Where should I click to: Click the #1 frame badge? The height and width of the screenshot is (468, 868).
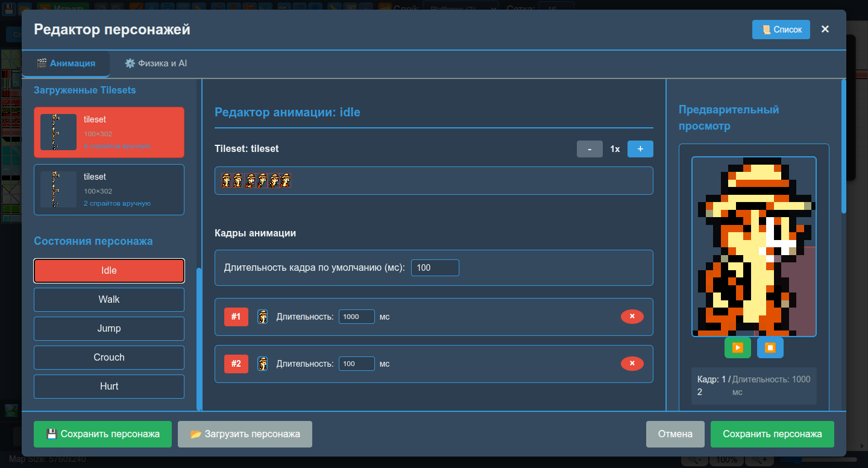coord(236,317)
